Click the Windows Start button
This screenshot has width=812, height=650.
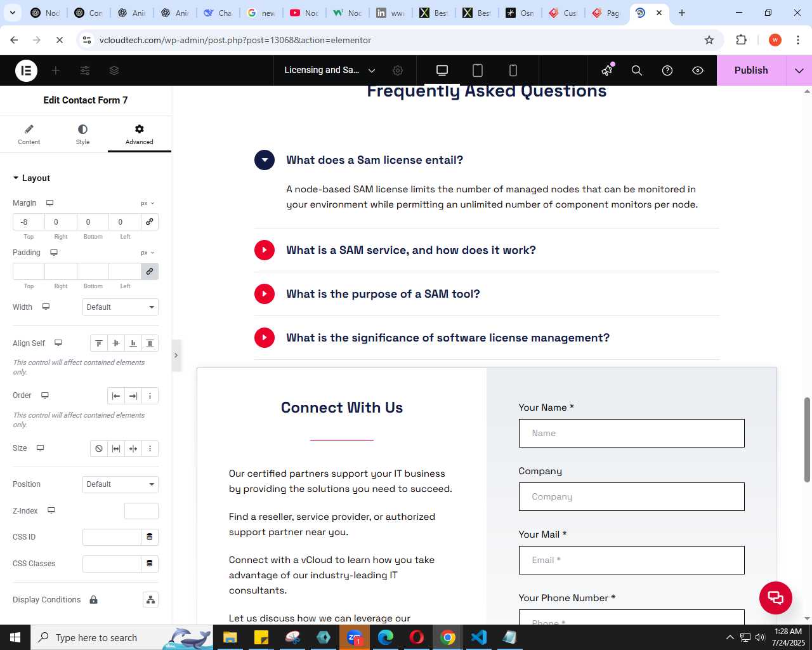pos(15,637)
